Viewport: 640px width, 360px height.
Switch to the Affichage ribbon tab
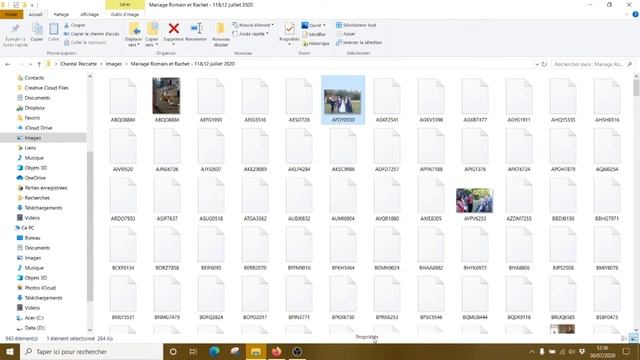(89, 14)
